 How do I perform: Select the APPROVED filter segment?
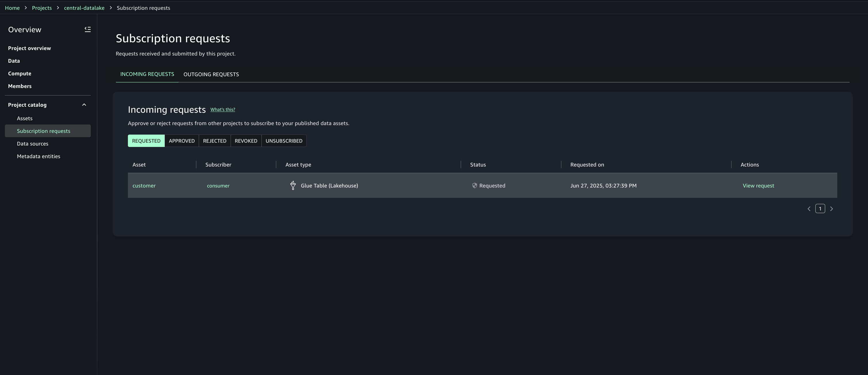182,141
